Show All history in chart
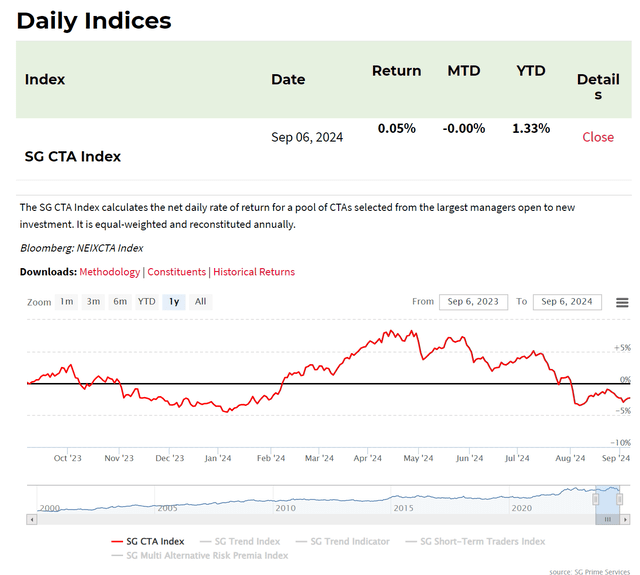This screenshot has height=575, width=640. pos(200,302)
